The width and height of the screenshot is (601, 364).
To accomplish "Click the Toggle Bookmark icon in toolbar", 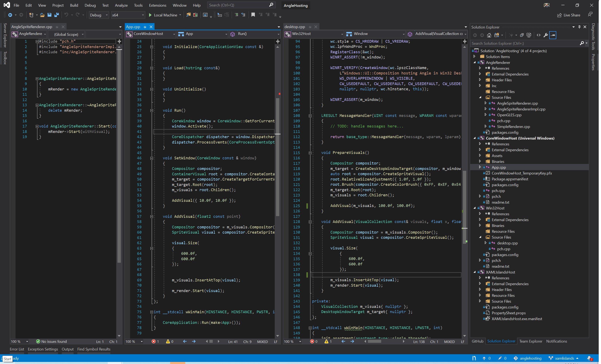I will tap(253, 15).
